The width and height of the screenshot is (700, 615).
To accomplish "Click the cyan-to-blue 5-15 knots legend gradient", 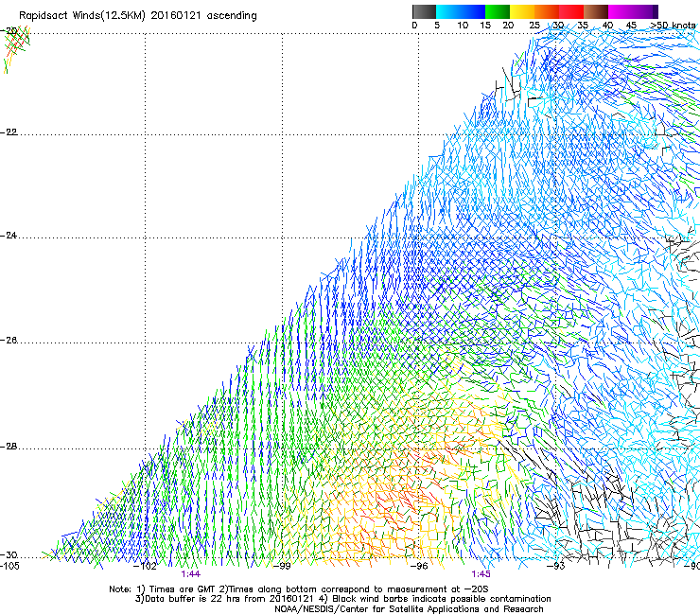I will [x=461, y=11].
